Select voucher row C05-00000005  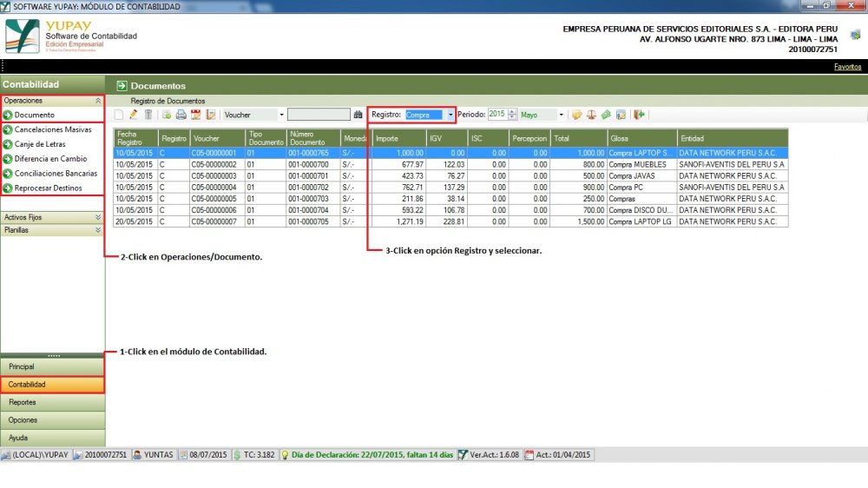pyautogui.click(x=450, y=199)
